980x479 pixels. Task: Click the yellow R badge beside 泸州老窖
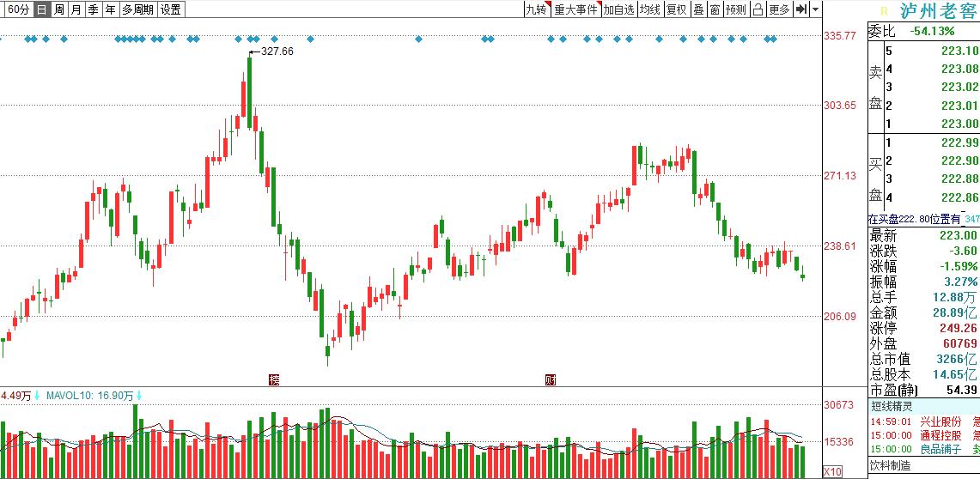(x=884, y=11)
